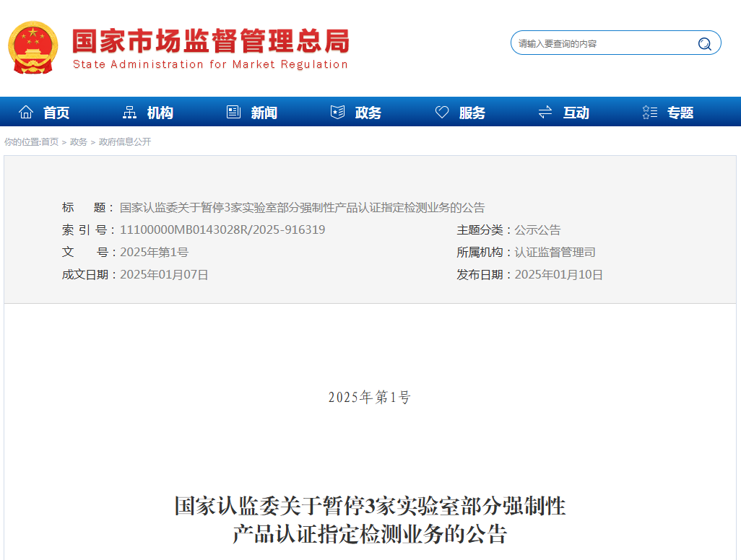Click the 国家市场监督管理总局 site title
This screenshot has height=560, width=741.
click(211, 41)
